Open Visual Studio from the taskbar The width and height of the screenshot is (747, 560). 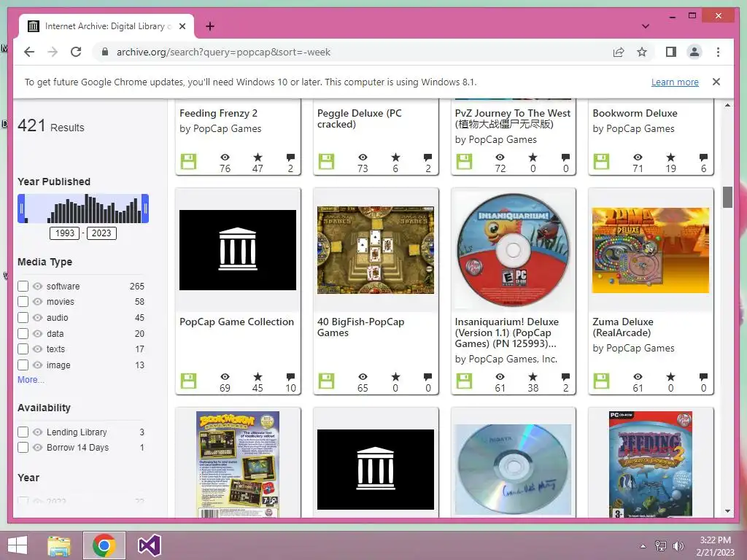(149, 545)
